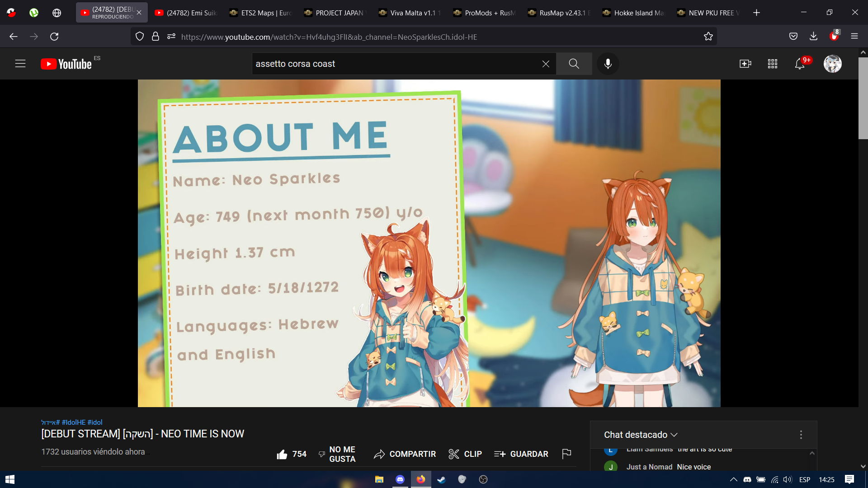The height and width of the screenshot is (488, 868).
Task: Switch to the RusMap v2.43.1 tab
Action: point(559,13)
